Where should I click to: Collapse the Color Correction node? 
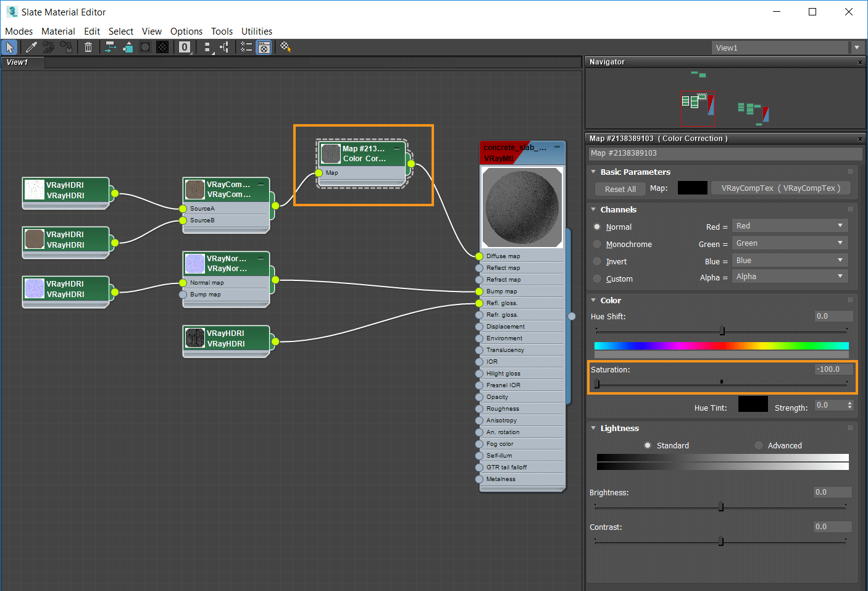[x=396, y=148]
